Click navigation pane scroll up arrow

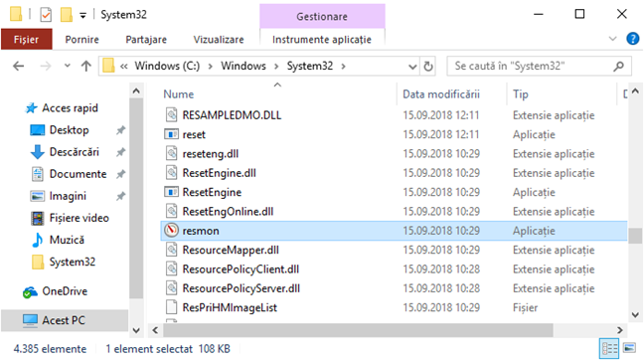click(136, 90)
